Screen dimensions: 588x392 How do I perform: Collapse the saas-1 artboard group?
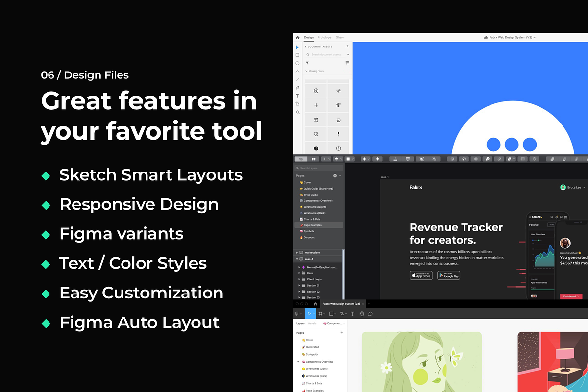[x=297, y=259]
